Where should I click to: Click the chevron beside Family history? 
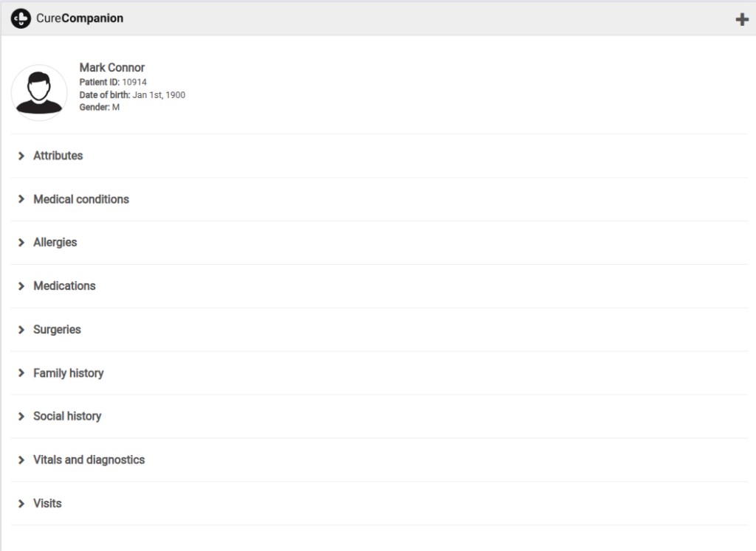(21, 373)
